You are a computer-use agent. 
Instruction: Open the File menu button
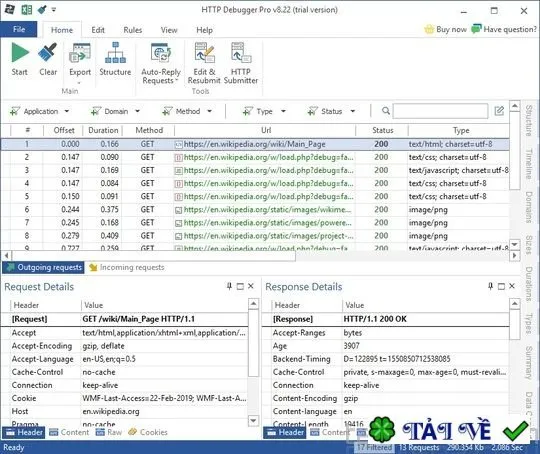(19, 29)
